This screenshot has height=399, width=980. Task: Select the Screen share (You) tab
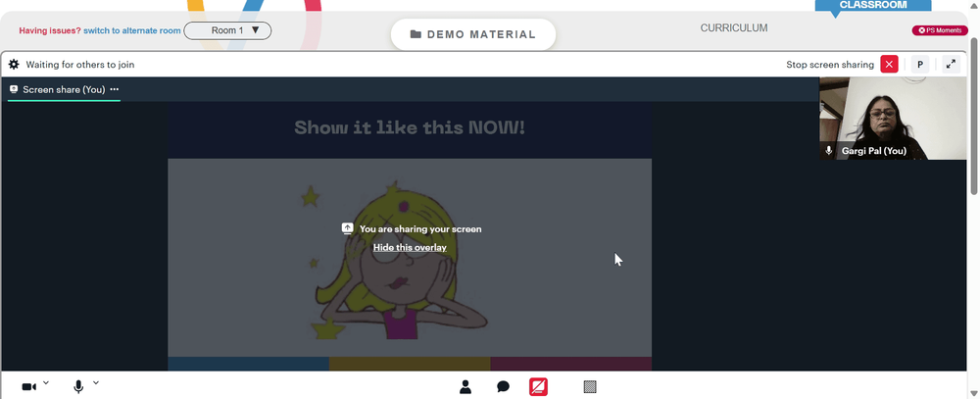[64, 89]
